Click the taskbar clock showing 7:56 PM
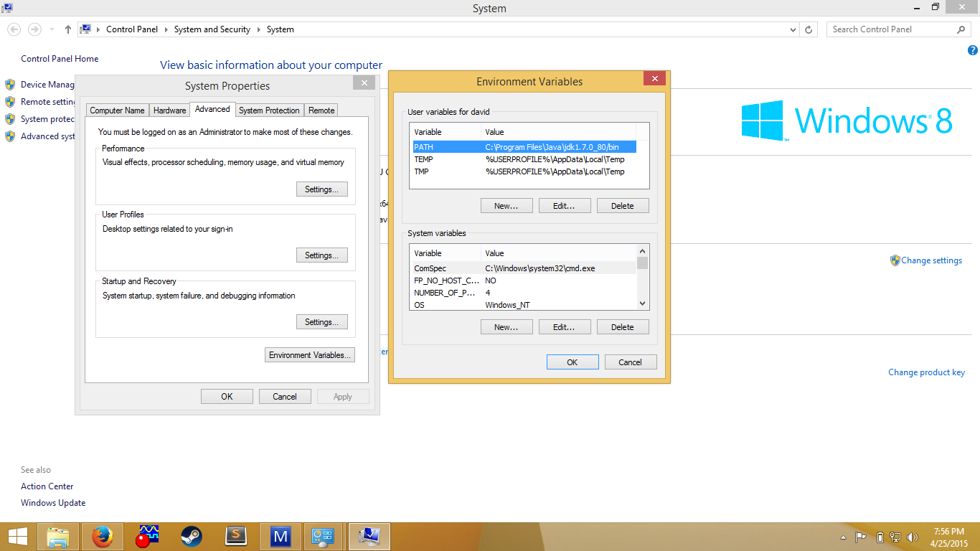980x551 pixels. tap(949, 537)
